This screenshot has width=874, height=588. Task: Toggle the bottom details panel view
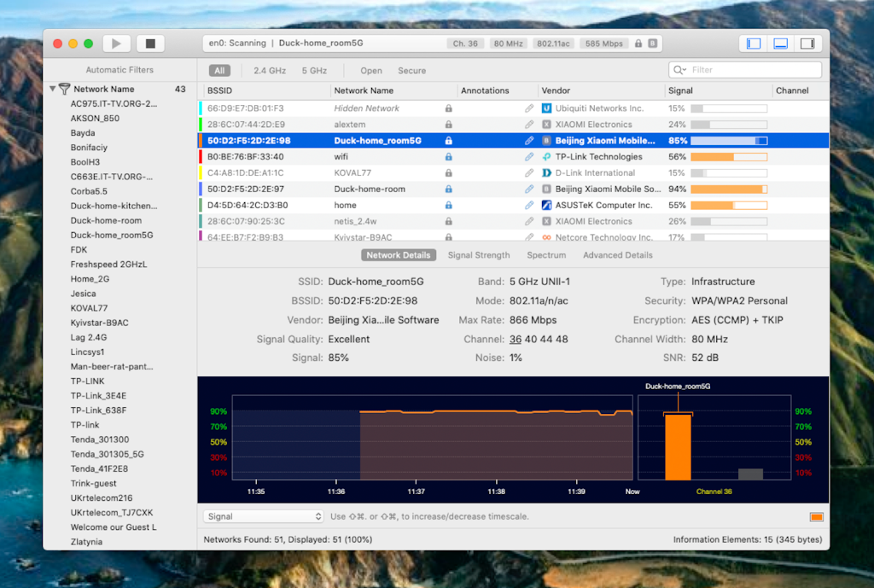(x=780, y=44)
